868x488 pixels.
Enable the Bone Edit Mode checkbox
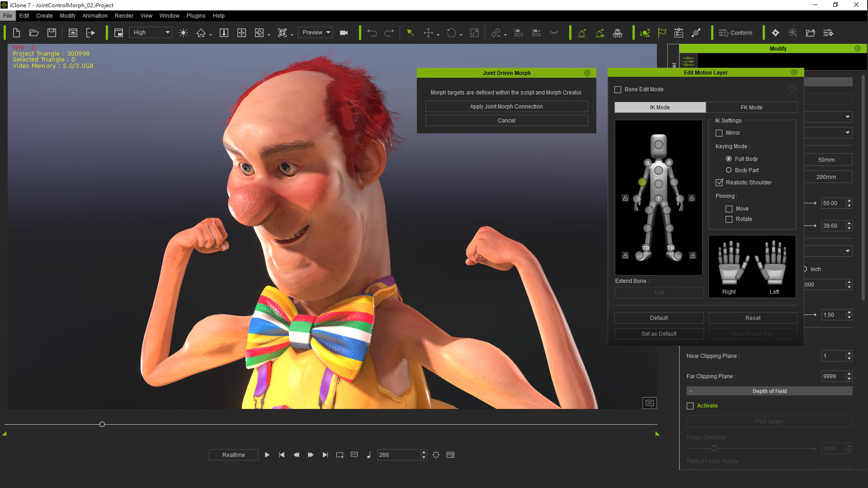618,89
